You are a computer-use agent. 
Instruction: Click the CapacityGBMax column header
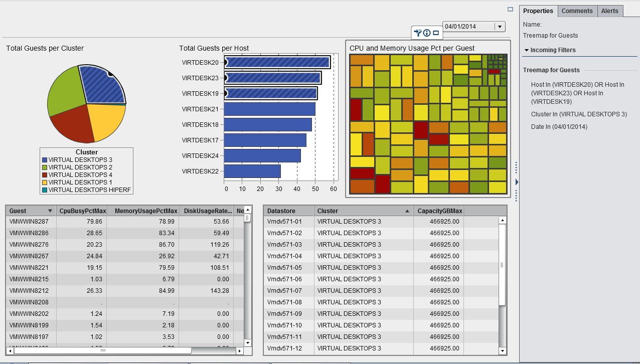tap(439, 211)
